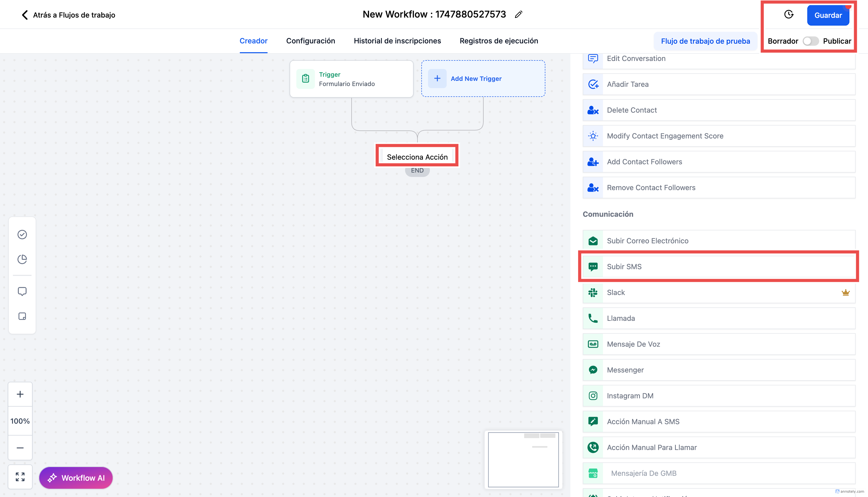Click Add New Trigger box
The height and width of the screenshot is (497, 868).
pos(483,79)
